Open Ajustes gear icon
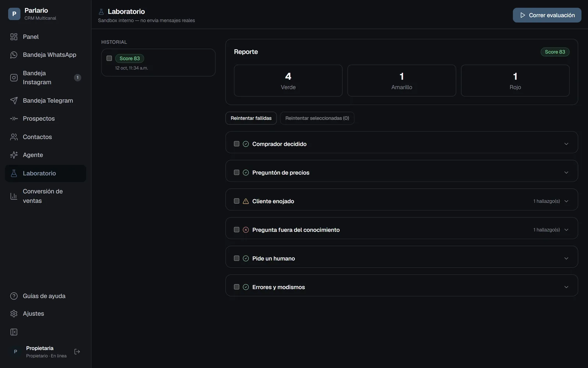588x368 pixels. [14, 314]
